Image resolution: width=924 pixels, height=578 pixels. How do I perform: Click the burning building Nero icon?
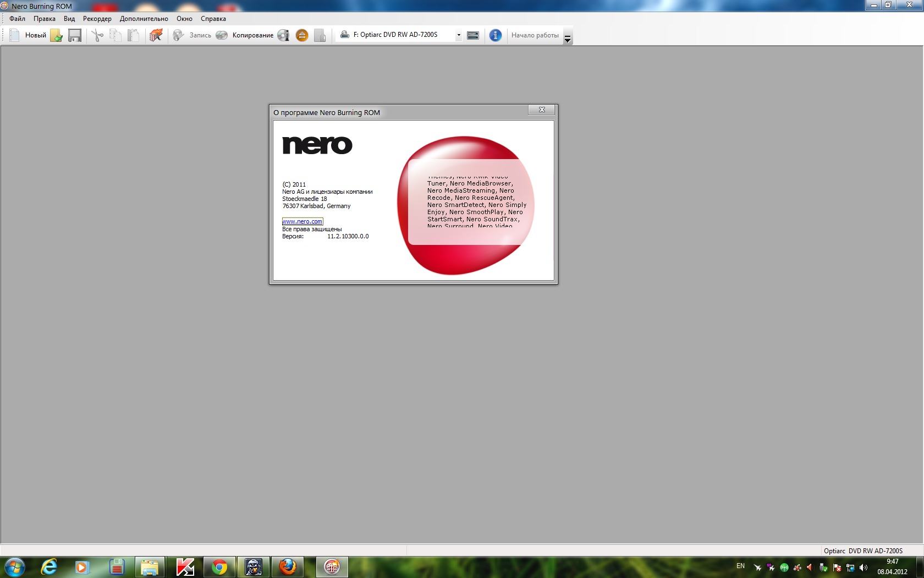156,35
